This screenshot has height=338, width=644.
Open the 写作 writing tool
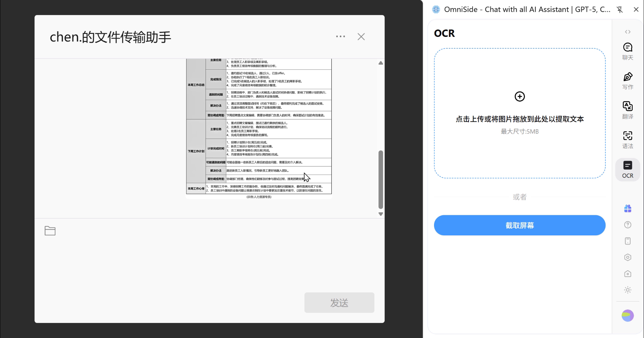click(x=628, y=81)
